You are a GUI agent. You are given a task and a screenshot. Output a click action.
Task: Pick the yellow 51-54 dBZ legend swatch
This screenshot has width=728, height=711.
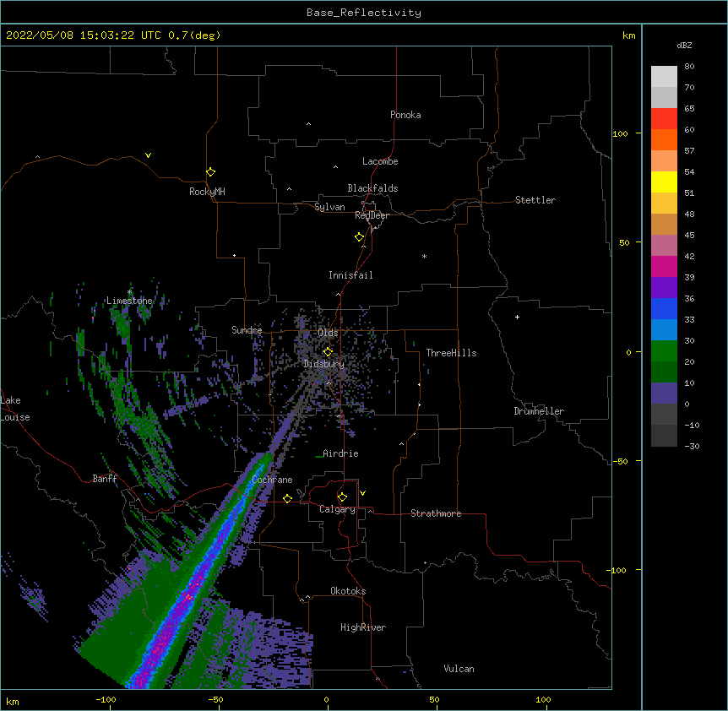(664, 182)
